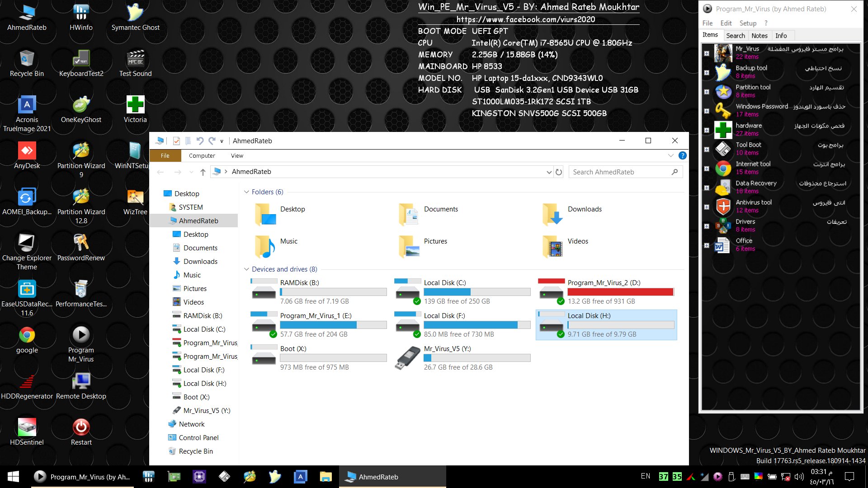The image size is (868, 488).
Task: Open HDSentinel desktop icon
Action: (x=27, y=432)
